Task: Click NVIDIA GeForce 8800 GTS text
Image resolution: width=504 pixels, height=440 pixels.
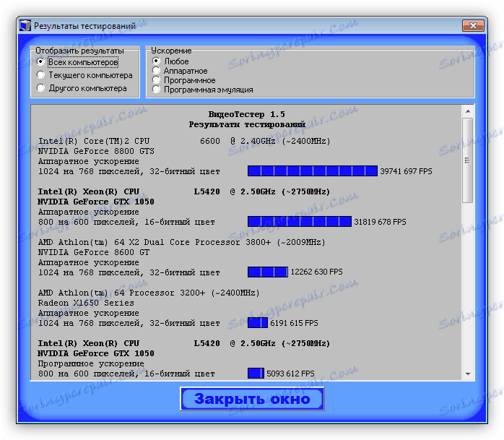Action: (96, 151)
